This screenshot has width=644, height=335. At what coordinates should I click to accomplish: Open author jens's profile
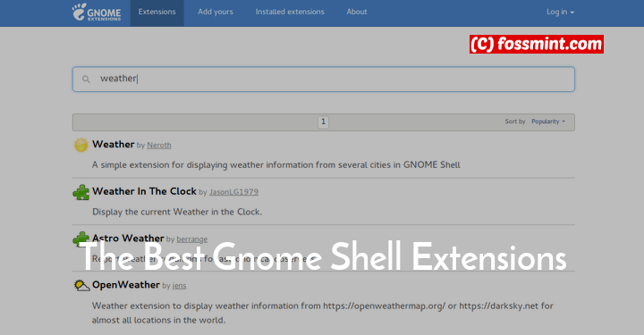tap(179, 286)
